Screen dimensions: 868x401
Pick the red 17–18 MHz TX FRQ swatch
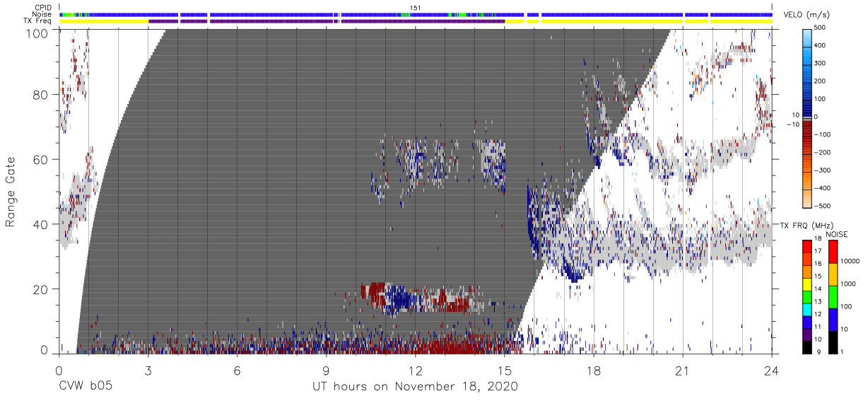point(807,247)
